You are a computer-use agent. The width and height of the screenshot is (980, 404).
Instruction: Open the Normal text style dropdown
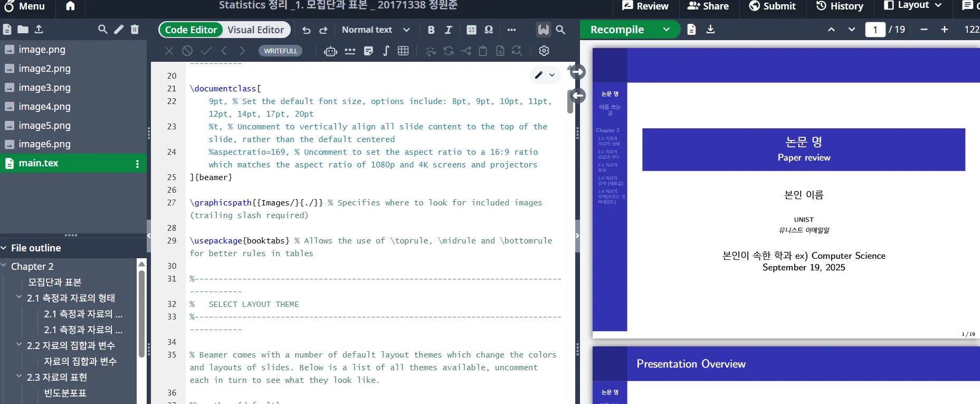coord(376,30)
